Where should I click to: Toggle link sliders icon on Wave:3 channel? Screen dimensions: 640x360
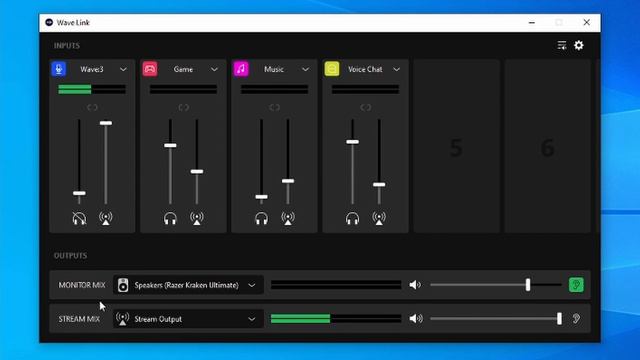click(x=92, y=107)
